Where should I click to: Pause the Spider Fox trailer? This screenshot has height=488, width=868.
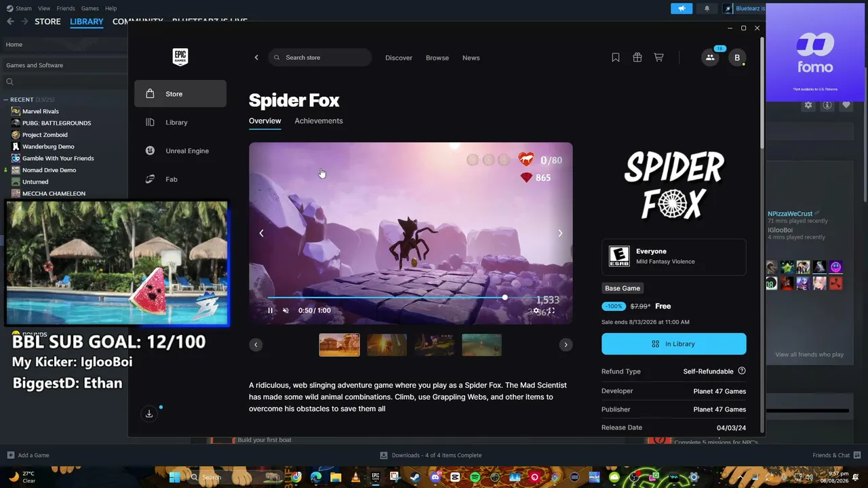270,310
